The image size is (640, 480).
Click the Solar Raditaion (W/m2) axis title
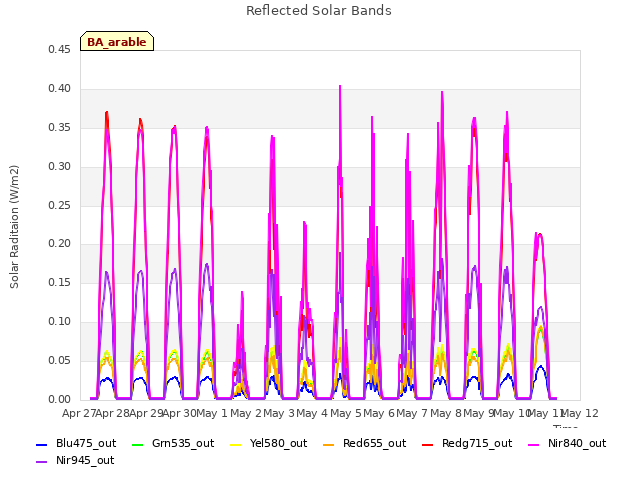coord(14,227)
